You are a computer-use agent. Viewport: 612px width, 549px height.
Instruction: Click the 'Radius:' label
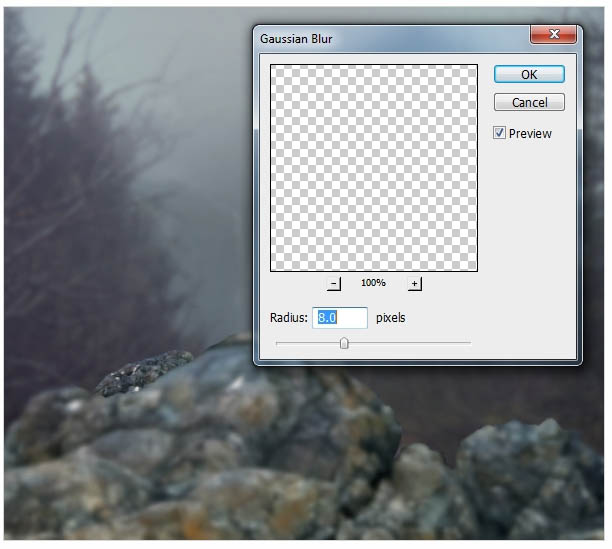pyautogui.click(x=289, y=318)
